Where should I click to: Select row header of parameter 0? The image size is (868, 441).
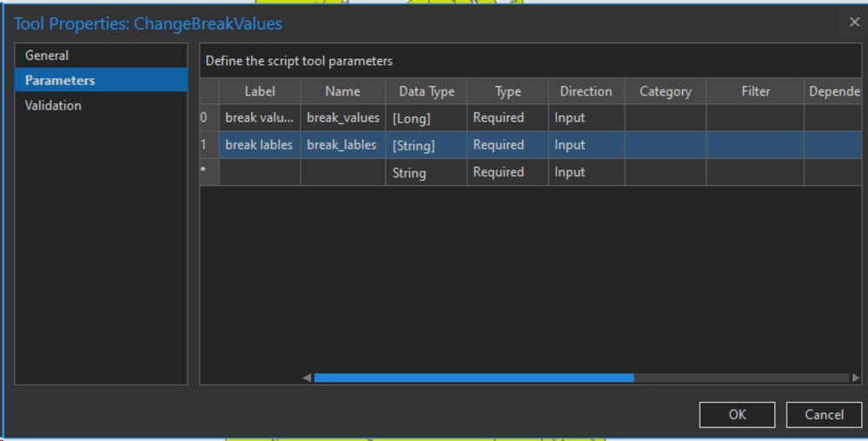coord(209,117)
